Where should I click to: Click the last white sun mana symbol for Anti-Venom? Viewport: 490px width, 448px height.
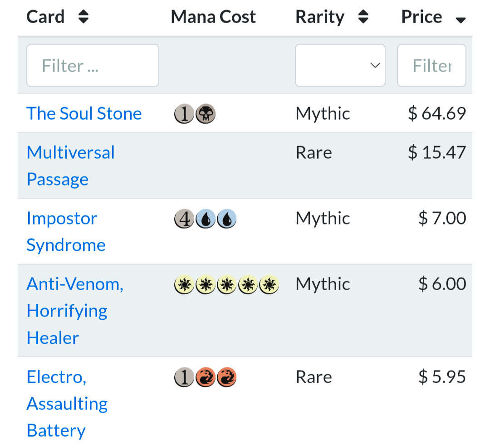(269, 285)
